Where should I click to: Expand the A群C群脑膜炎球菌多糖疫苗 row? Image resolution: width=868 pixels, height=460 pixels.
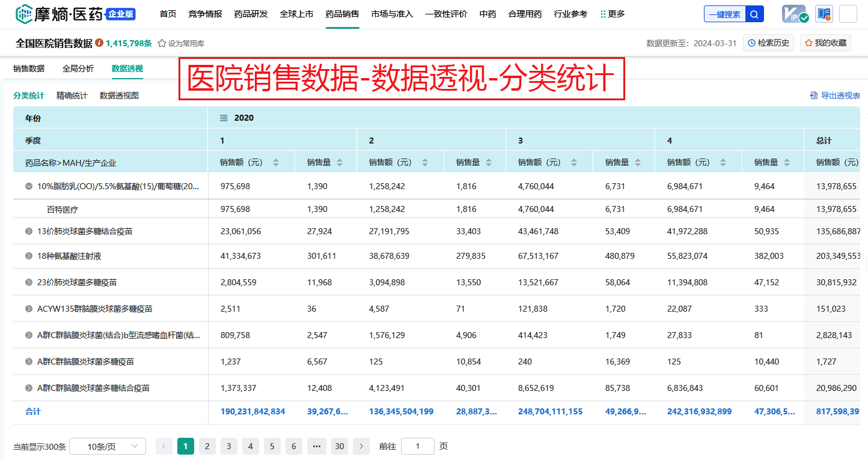click(x=29, y=362)
